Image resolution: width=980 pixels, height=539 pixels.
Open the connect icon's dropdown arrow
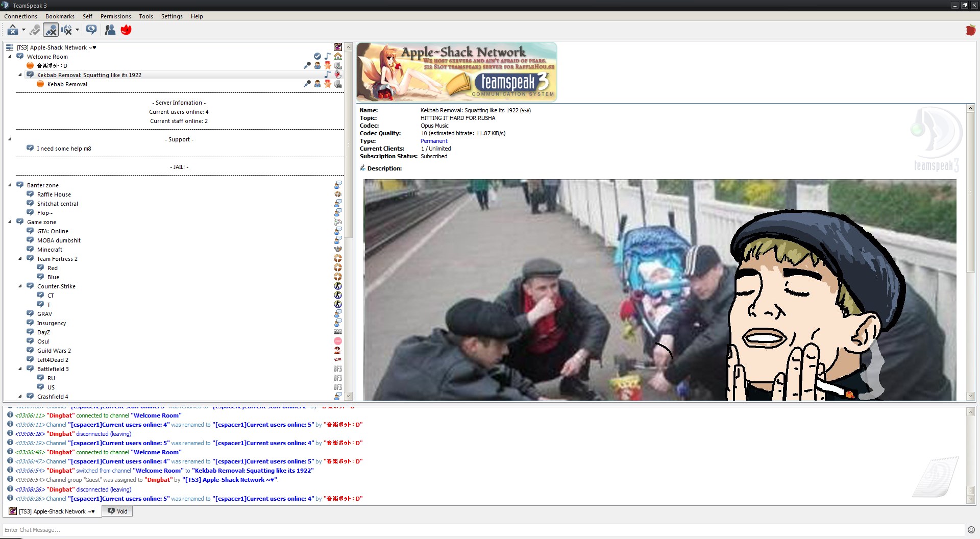(23, 30)
